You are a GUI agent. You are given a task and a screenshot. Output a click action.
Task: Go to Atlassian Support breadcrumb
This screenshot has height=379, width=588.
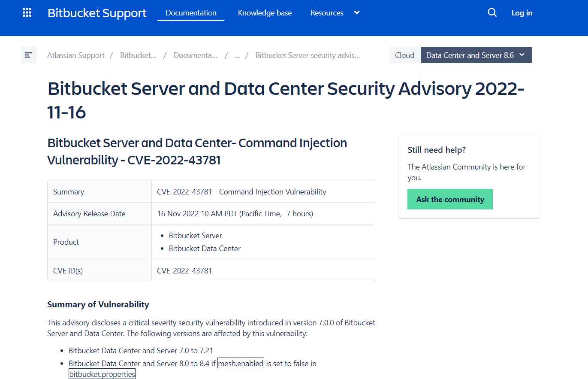point(76,55)
